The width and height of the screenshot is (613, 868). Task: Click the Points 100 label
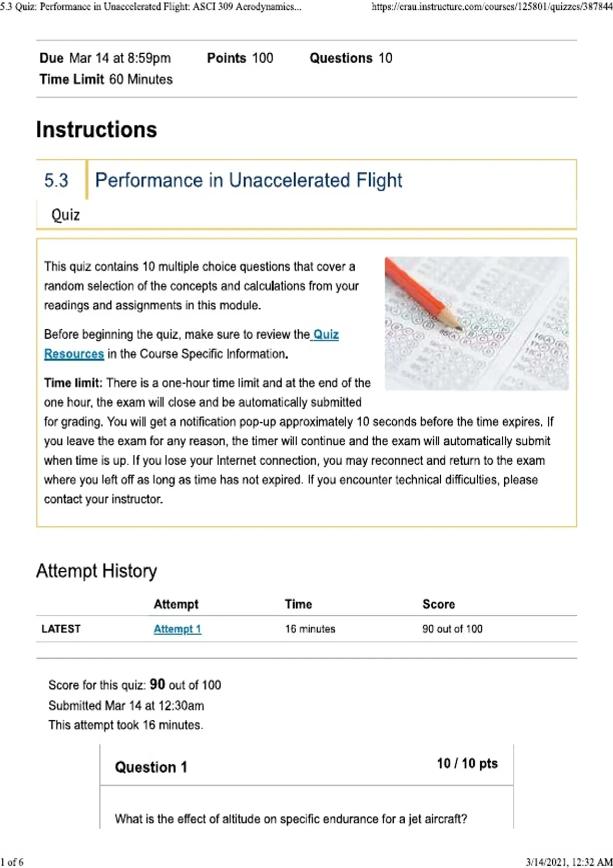tap(240, 58)
